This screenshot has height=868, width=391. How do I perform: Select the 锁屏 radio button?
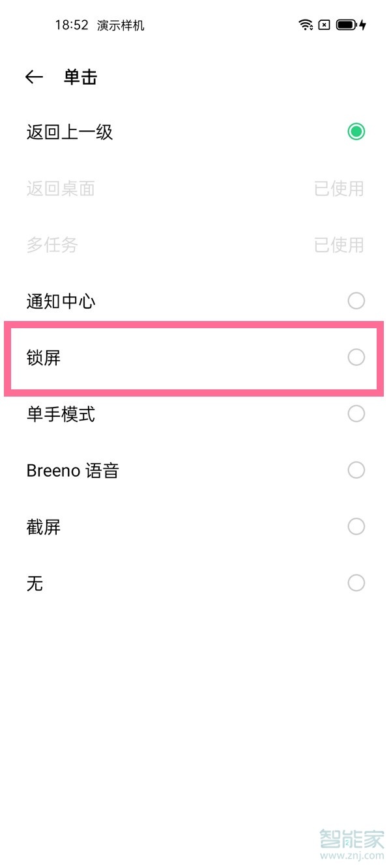click(356, 357)
